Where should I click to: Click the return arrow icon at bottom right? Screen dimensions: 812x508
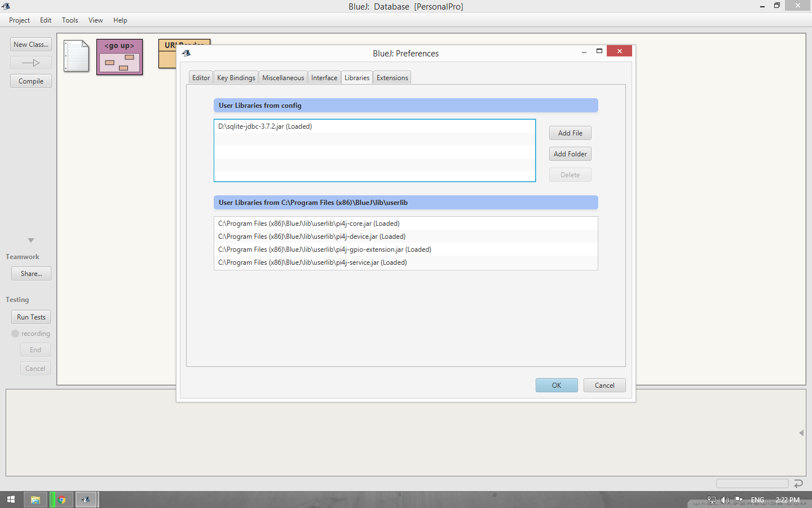tap(798, 484)
